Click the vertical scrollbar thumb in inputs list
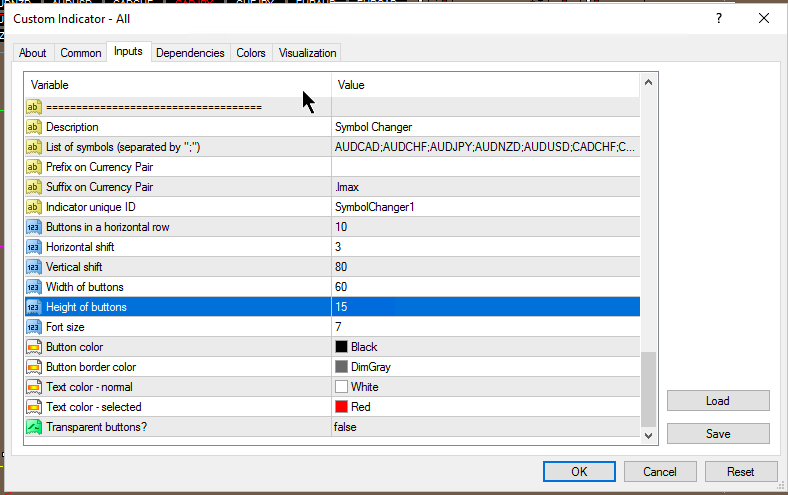The width and height of the screenshot is (788, 495). 648,389
